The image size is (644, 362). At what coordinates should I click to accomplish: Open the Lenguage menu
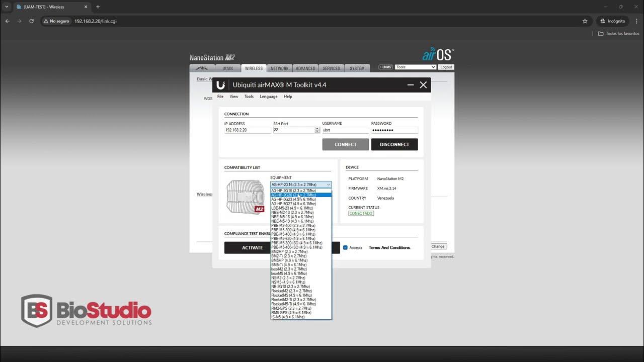[x=269, y=97]
